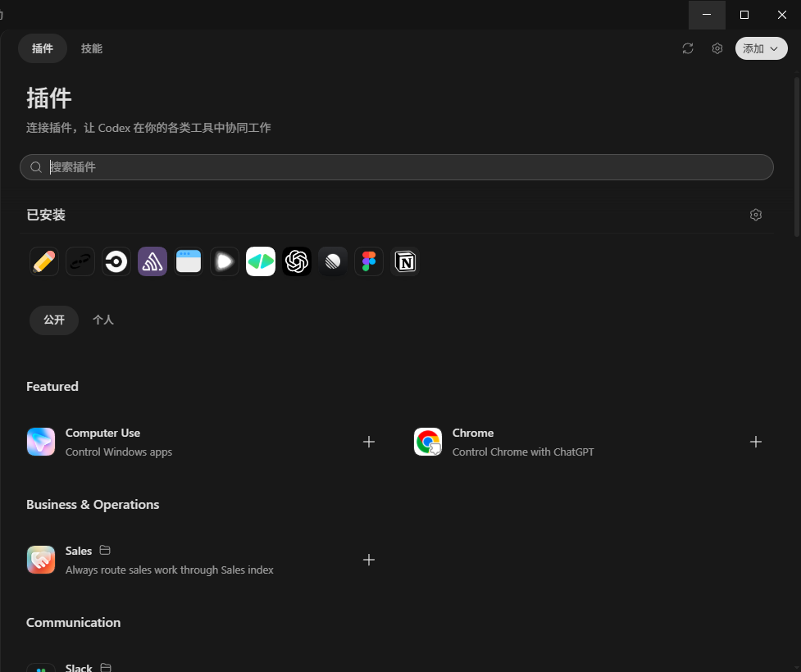
Task: Select the 个人 tab
Action: [102, 320]
